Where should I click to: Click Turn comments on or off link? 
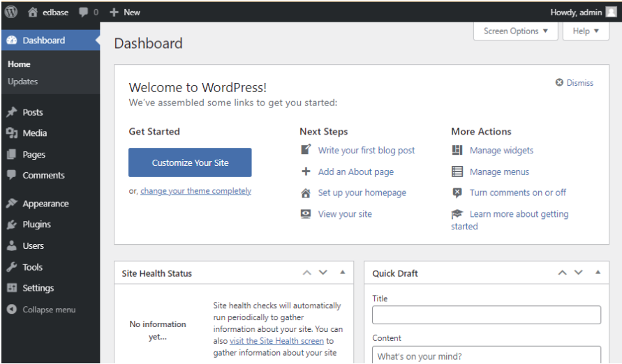coord(518,192)
